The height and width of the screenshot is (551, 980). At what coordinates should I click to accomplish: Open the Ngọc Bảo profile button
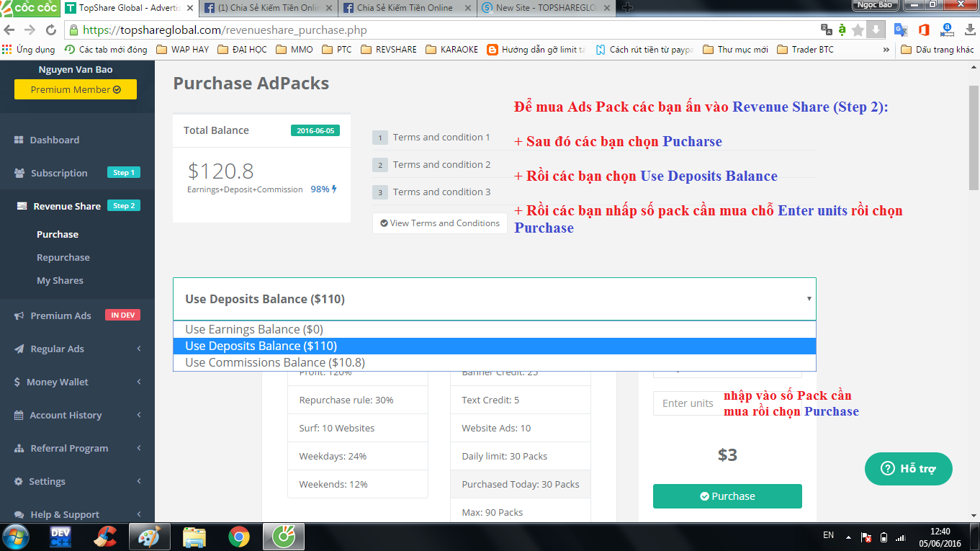pos(876,5)
